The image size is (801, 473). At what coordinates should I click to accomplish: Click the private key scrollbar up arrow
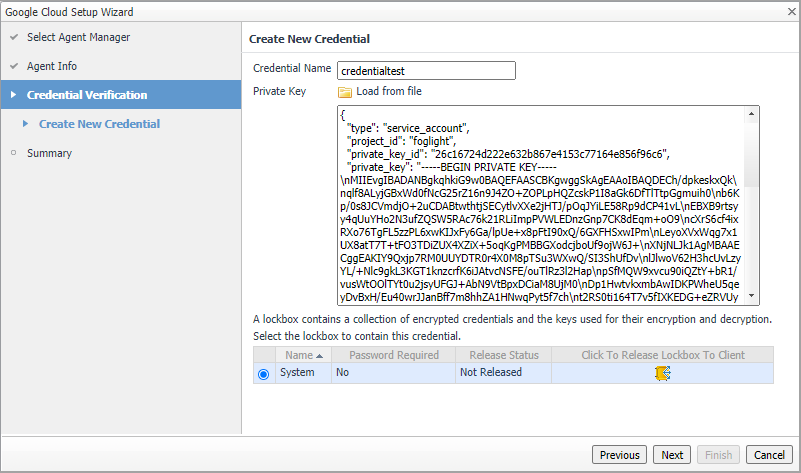pyautogui.click(x=752, y=112)
